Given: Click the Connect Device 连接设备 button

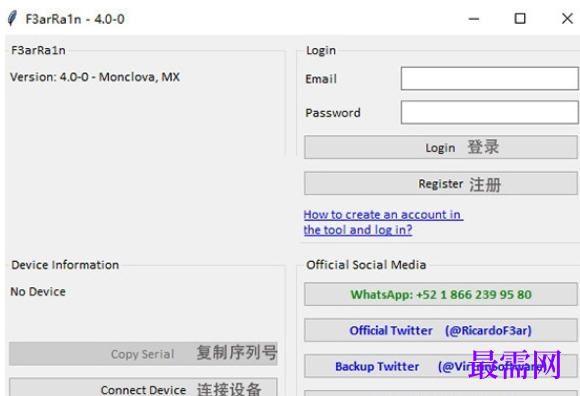Looking at the screenshot, I should point(143,387).
